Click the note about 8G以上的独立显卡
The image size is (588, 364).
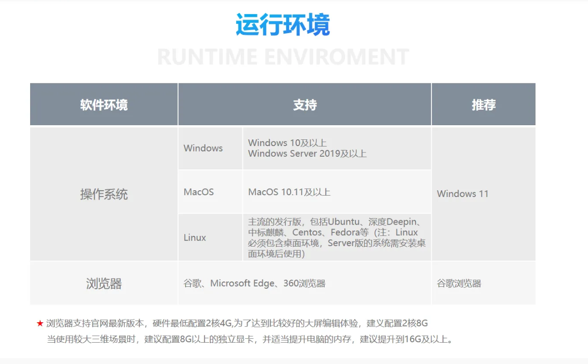click(251, 339)
